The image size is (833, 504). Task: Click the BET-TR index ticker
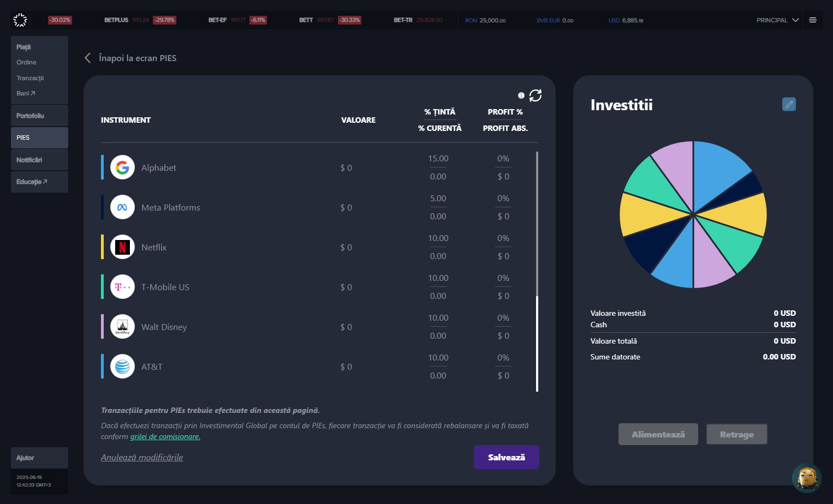click(x=418, y=20)
